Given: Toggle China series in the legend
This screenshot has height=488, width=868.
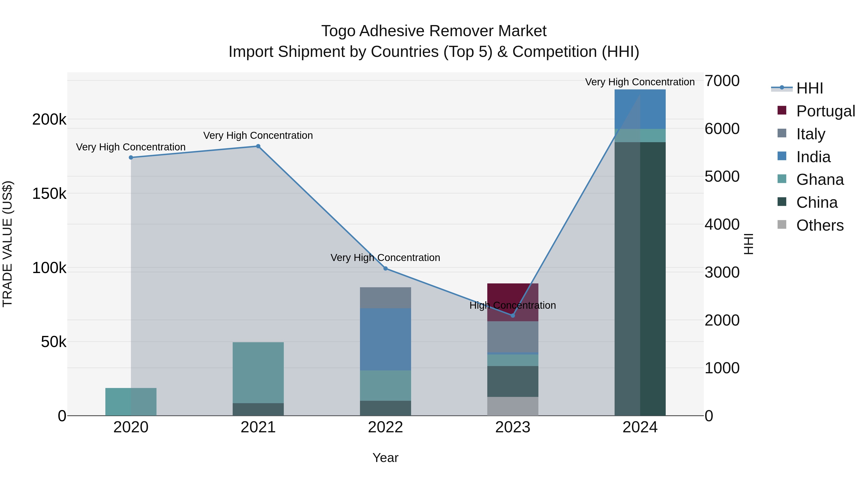Looking at the screenshot, I should pyautogui.click(x=807, y=202).
